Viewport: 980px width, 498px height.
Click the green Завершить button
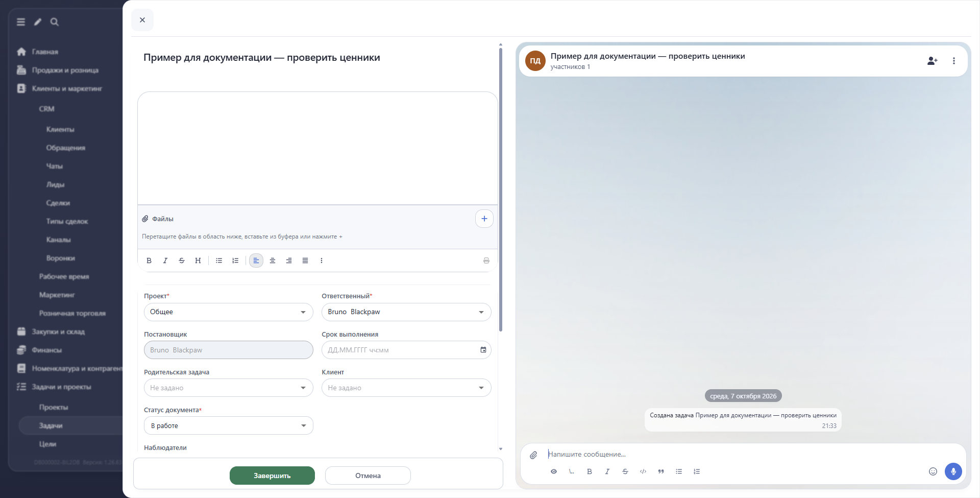pyautogui.click(x=272, y=476)
